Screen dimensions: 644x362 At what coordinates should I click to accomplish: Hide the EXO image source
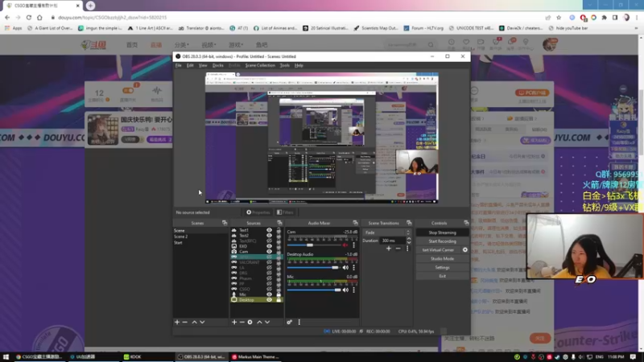(269, 246)
